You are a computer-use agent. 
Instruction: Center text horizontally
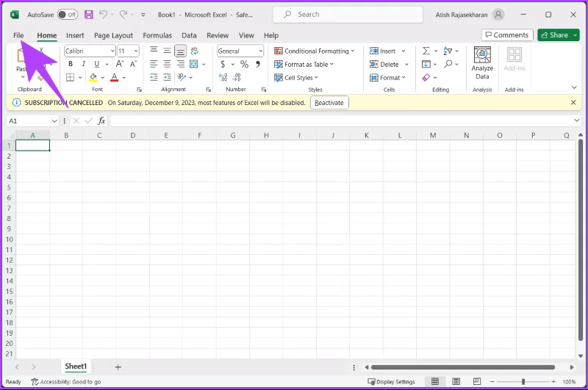point(168,64)
